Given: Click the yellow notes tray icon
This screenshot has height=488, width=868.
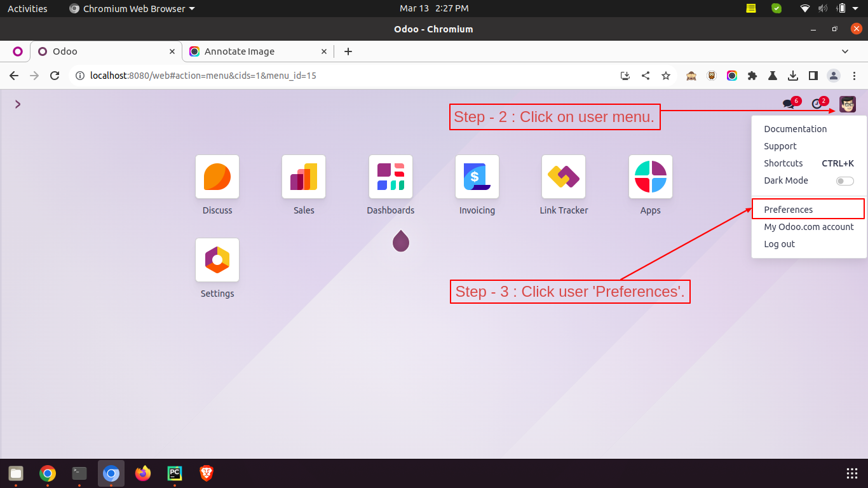Looking at the screenshot, I should pyautogui.click(x=751, y=8).
